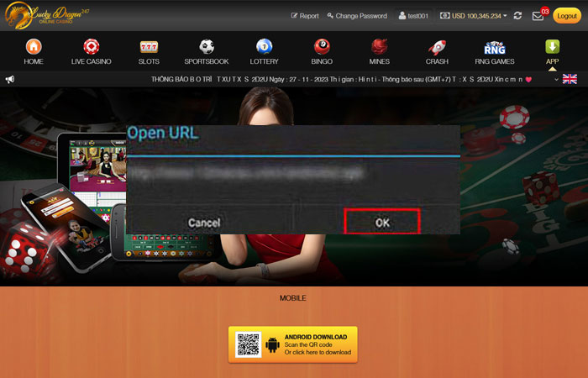Open the Live Casino chip icon
Screen dimensions: 588x378
(90, 47)
